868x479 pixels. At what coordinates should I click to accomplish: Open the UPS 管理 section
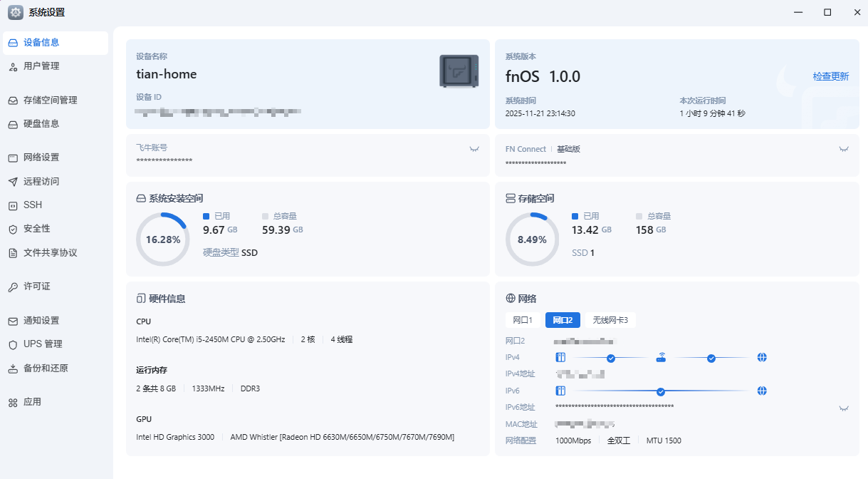click(x=43, y=344)
